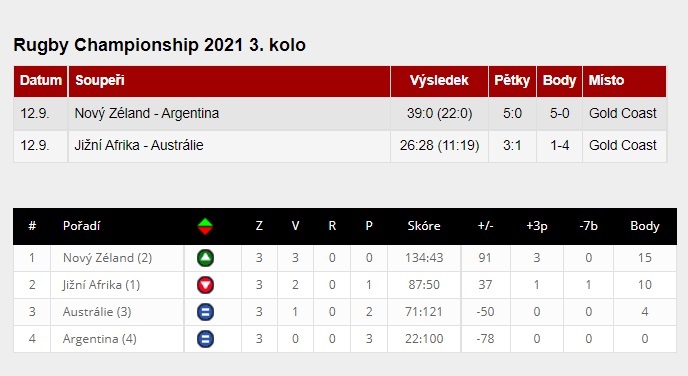Select the Pořadí column header
688x376 pixels.
[82, 226]
